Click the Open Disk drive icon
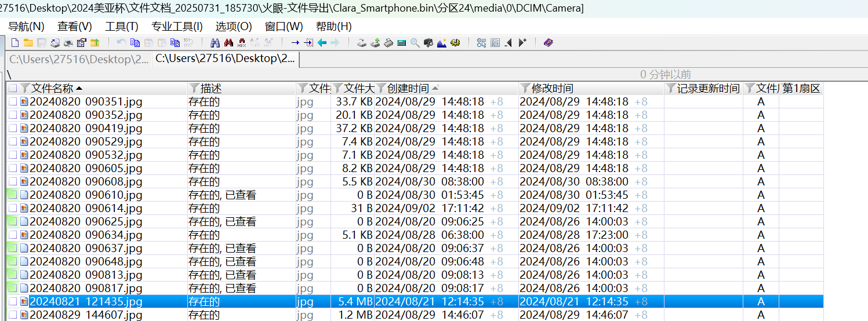 click(362, 43)
